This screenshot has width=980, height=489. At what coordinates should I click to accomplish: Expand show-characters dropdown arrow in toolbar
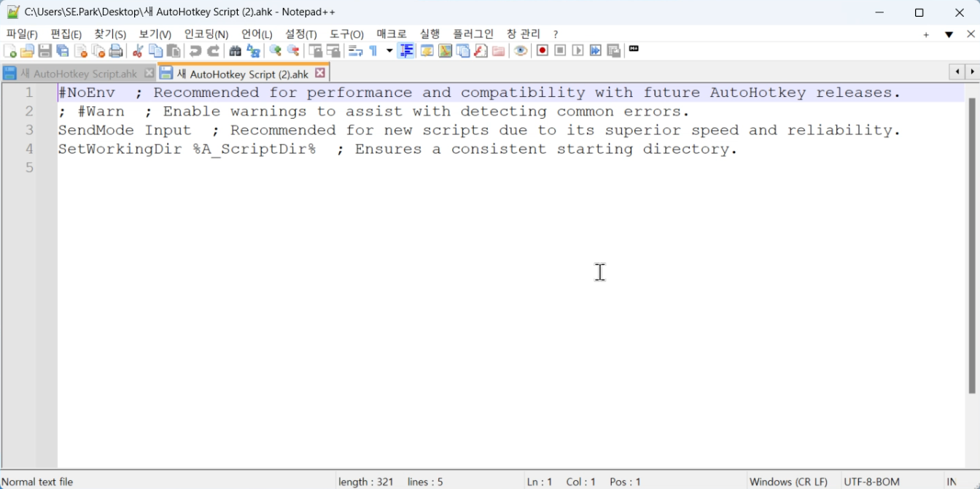pyautogui.click(x=389, y=51)
